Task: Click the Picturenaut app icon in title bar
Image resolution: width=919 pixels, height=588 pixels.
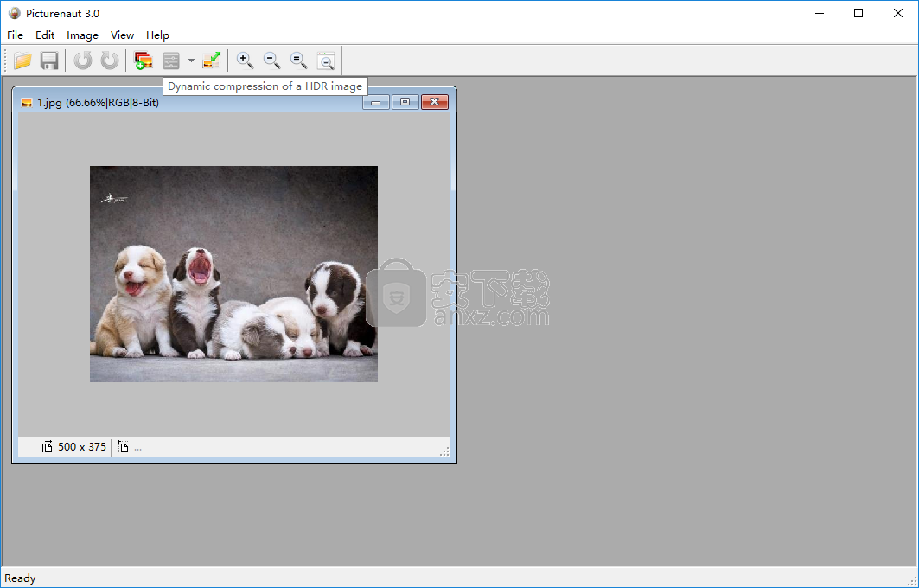Action: coord(14,13)
